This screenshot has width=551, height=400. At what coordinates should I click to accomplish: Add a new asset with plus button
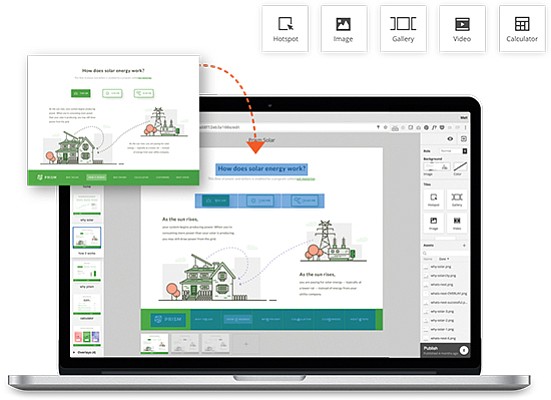coord(464,245)
